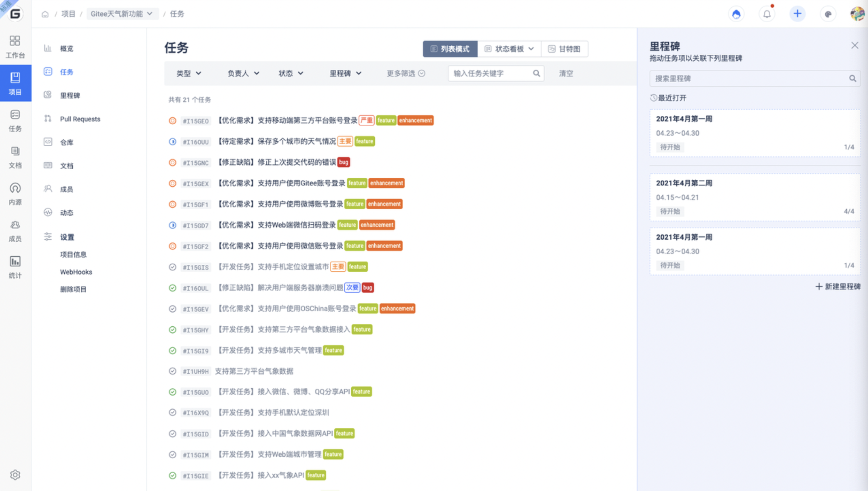Click the blue plus create icon
The image size is (868, 491).
tap(797, 14)
